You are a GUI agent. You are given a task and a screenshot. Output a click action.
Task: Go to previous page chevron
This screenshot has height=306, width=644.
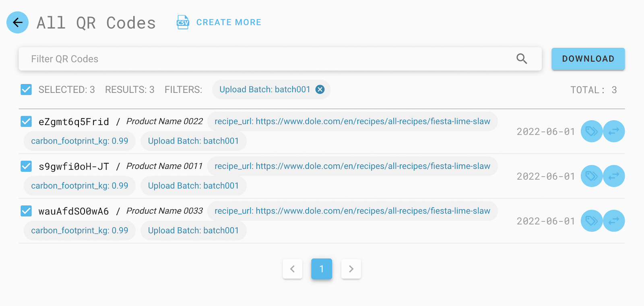click(293, 269)
